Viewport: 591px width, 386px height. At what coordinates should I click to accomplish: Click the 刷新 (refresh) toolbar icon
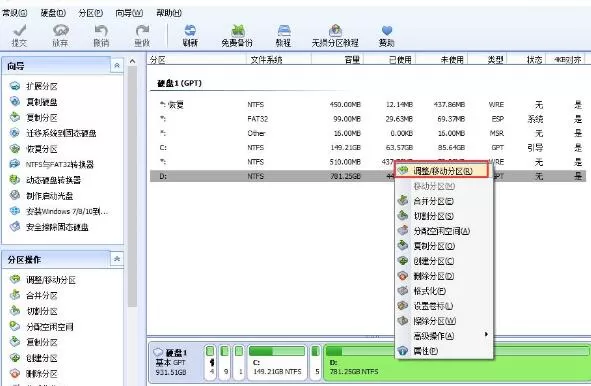pyautogui.click(x=190, y=35)
